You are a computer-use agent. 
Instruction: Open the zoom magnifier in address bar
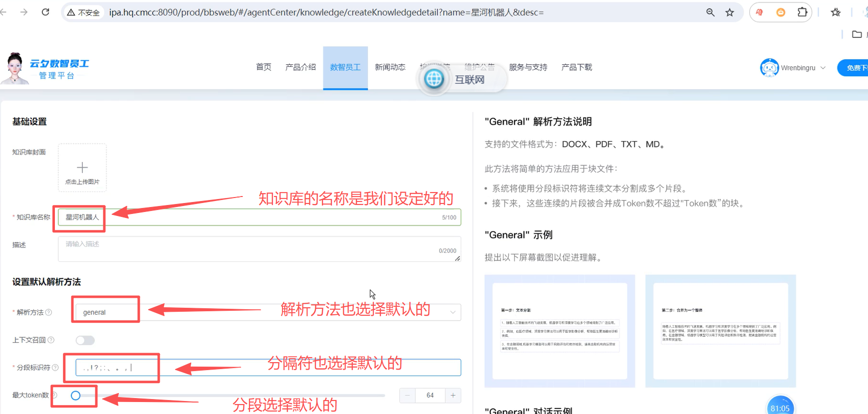click(710, 12)
